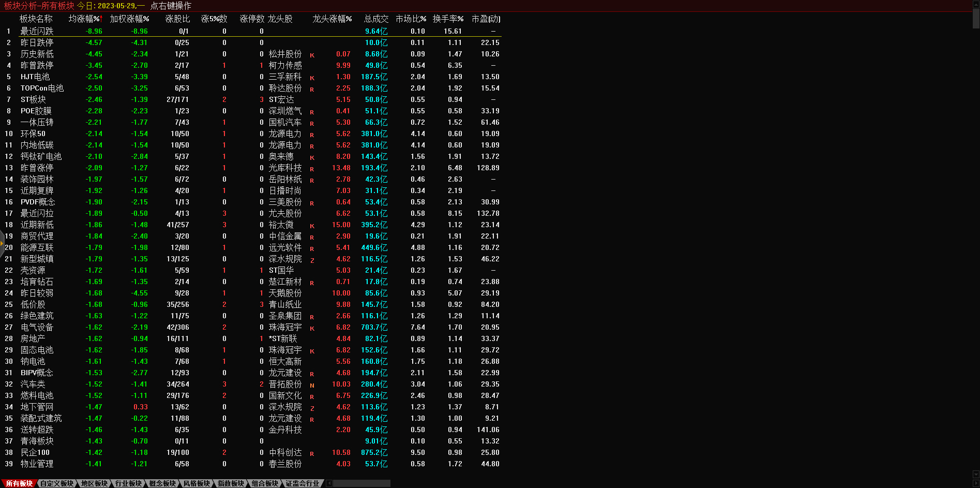The width and height of the screenshot is (980, 488).
Task: Sort by the 均涨幅% column header
Action: pos(84,19)
